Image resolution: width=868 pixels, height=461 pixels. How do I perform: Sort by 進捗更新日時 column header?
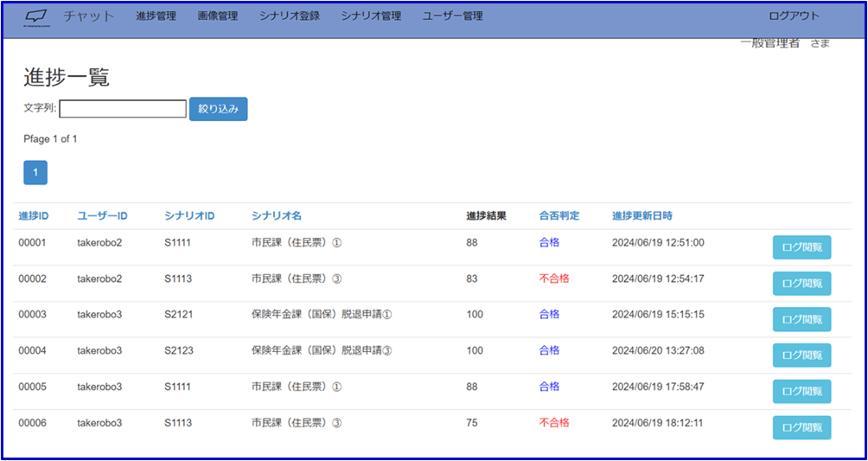pyautogui.click(x=641, y=216)
